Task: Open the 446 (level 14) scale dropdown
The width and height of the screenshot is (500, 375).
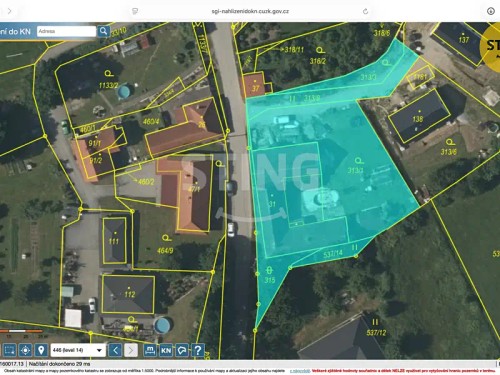Action: [78, 350]
